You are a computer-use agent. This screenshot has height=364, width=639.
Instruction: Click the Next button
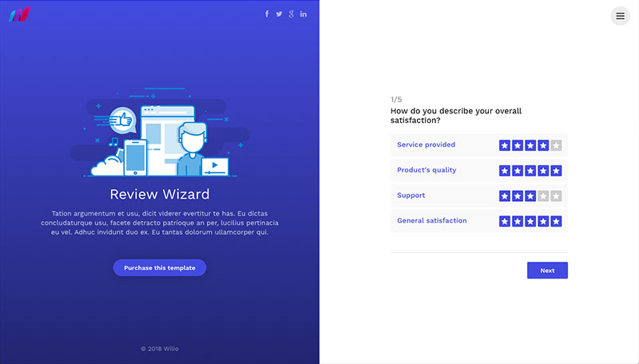[547, 271]
